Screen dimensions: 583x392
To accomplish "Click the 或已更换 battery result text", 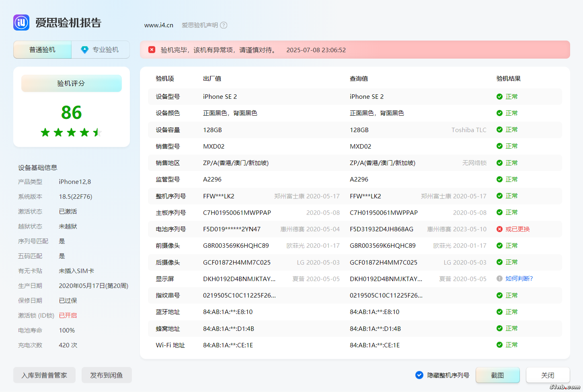I will click(517, 229).
